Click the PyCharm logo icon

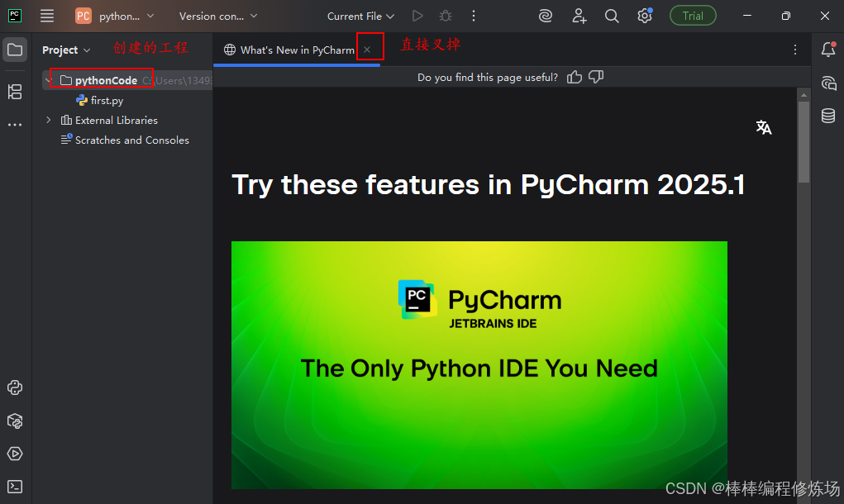pyautogui.click(x=15, y=16)
